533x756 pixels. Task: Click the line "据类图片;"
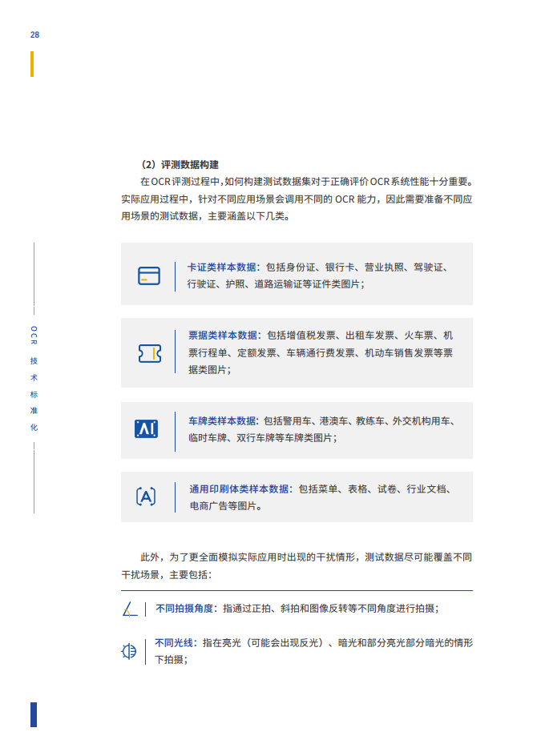click(210, 370)
